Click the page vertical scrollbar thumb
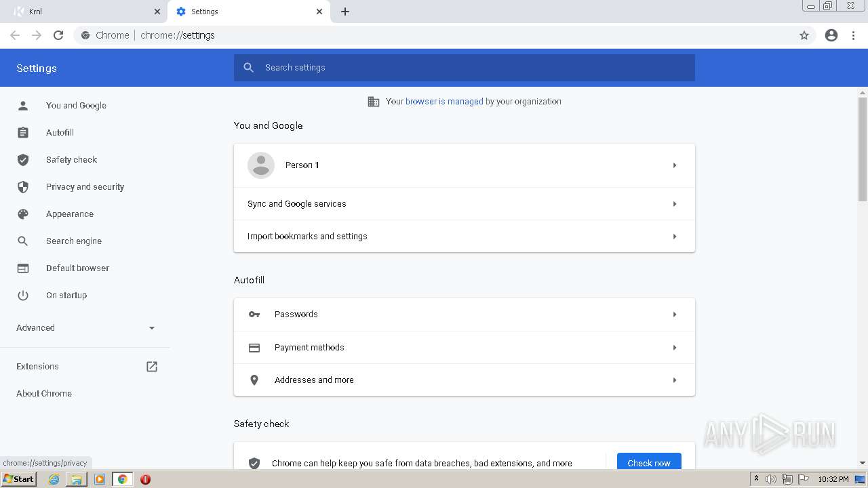868x488 pixels. [863, 149]
